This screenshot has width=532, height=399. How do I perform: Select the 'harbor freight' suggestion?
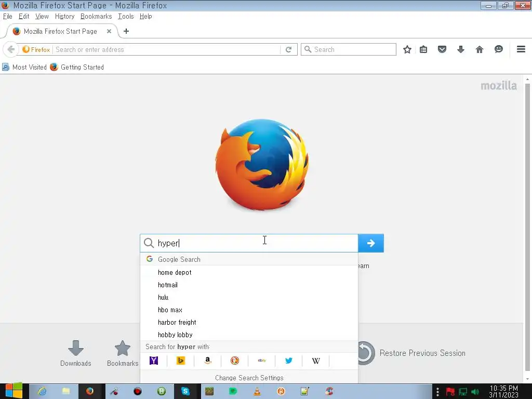(249, 322)
